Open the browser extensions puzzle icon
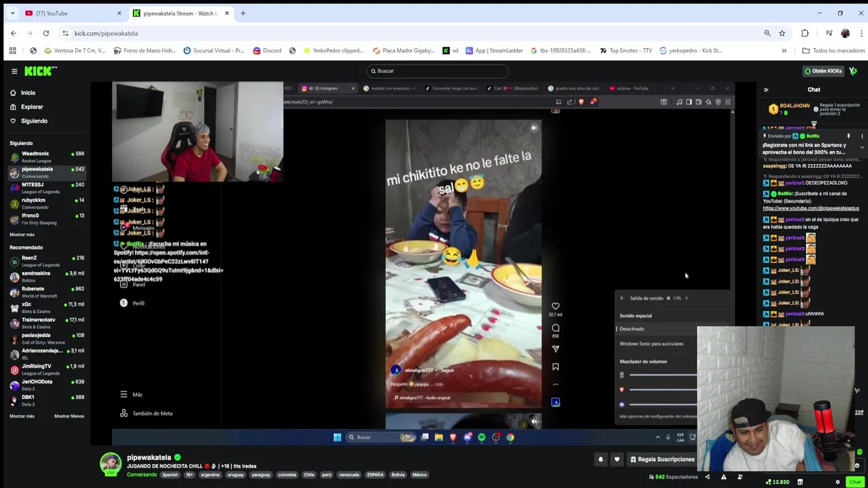The height and width of the screenshot is (488, 868). click(x=805, y=33)
